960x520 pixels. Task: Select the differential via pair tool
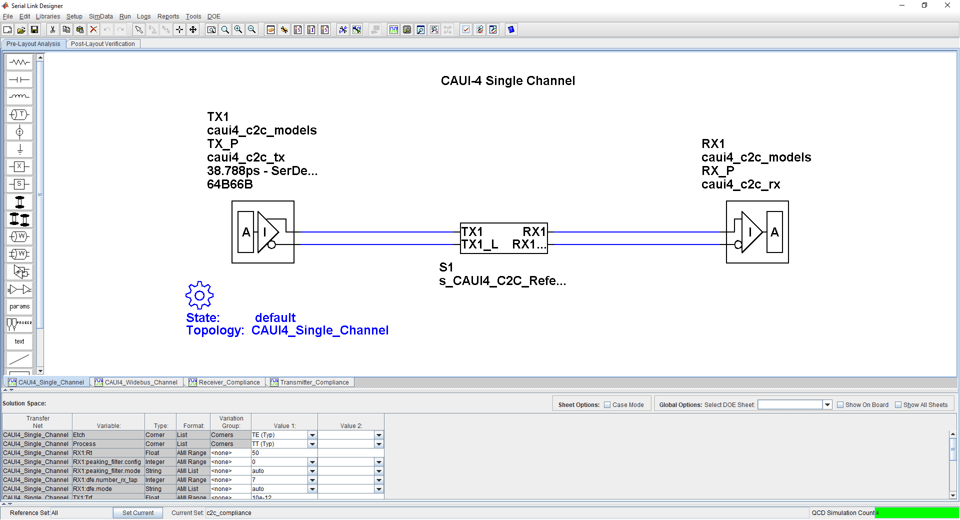pyautogui.click(x=20, y=219)
